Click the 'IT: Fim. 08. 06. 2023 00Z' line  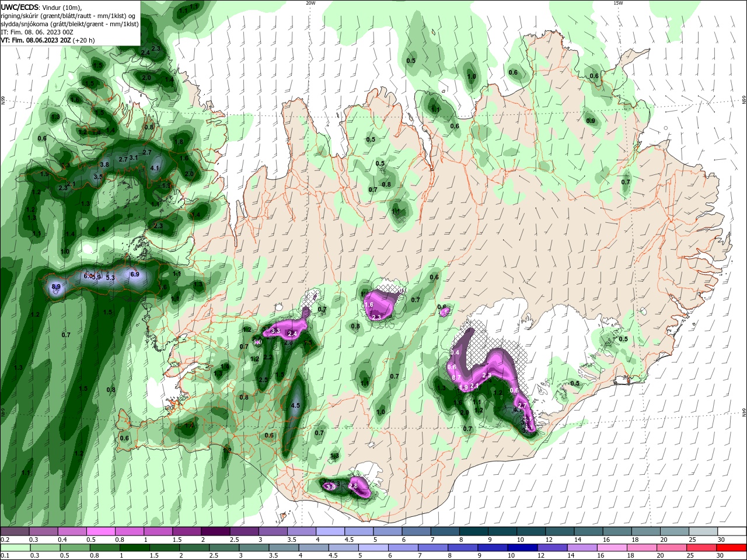[37, 32]
